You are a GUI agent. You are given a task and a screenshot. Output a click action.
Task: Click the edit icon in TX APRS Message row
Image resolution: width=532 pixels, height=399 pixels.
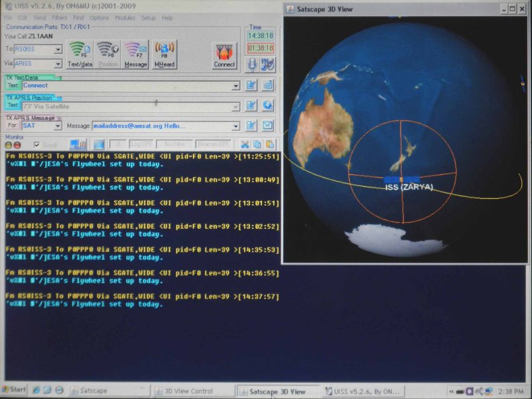point(251,126)
